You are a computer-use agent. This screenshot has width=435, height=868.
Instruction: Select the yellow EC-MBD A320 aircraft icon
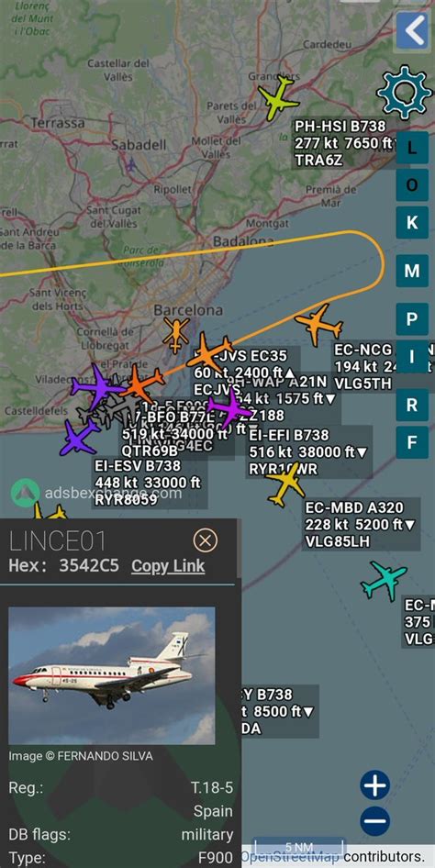pyautogui.click(x=286, y=484)
